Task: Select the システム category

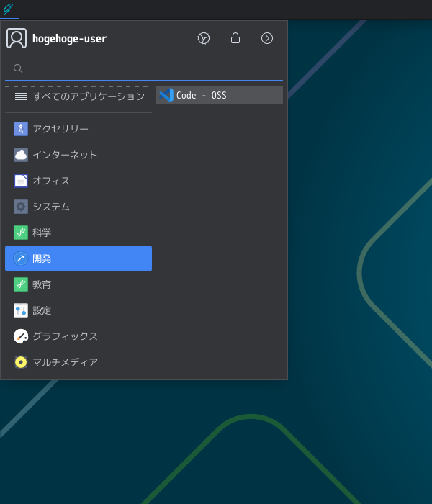Action: pos(78,207)
